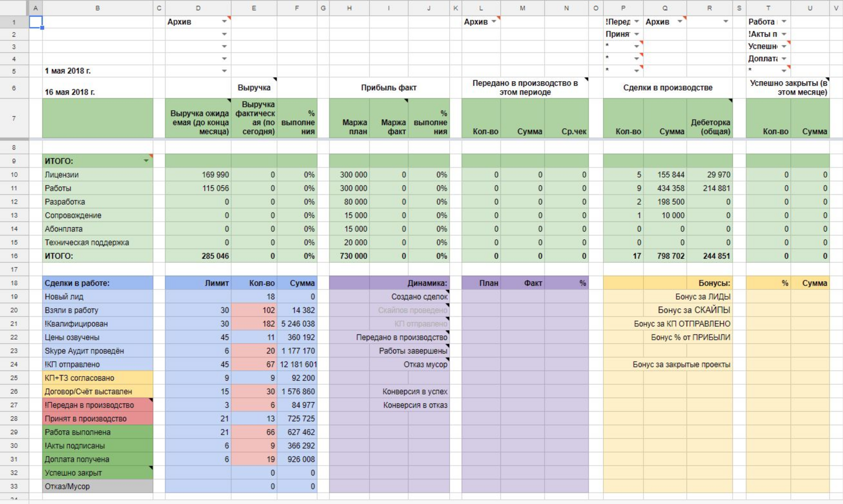Select cell with date 1 мая 2018 г.

(x=97, y=71)
